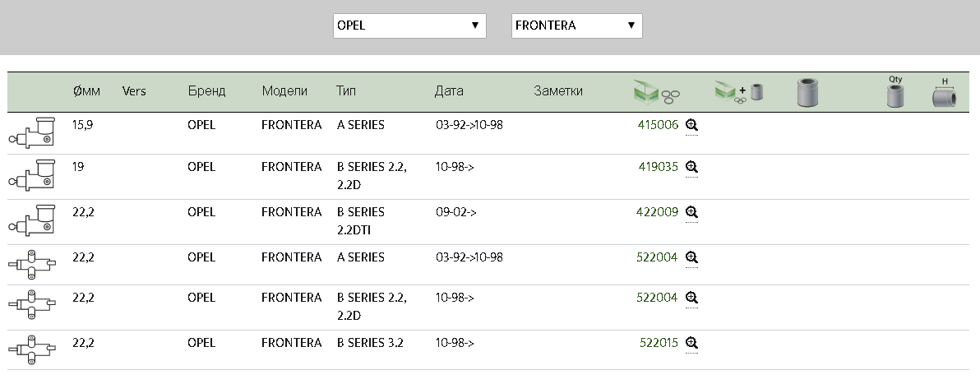The image size is (980, 384).
Task: Click the repair kit plus piston header icon
Action: pos(738,92)
